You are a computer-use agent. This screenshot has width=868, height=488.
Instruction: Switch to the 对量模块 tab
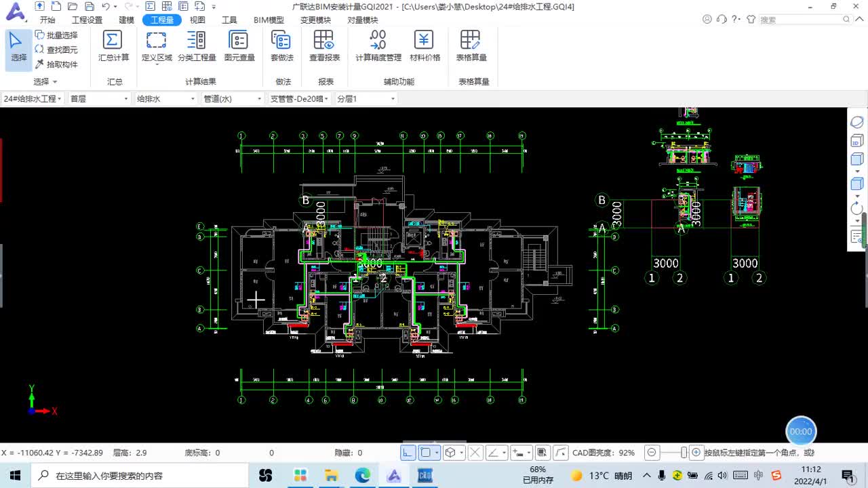(x=363, y=20)
